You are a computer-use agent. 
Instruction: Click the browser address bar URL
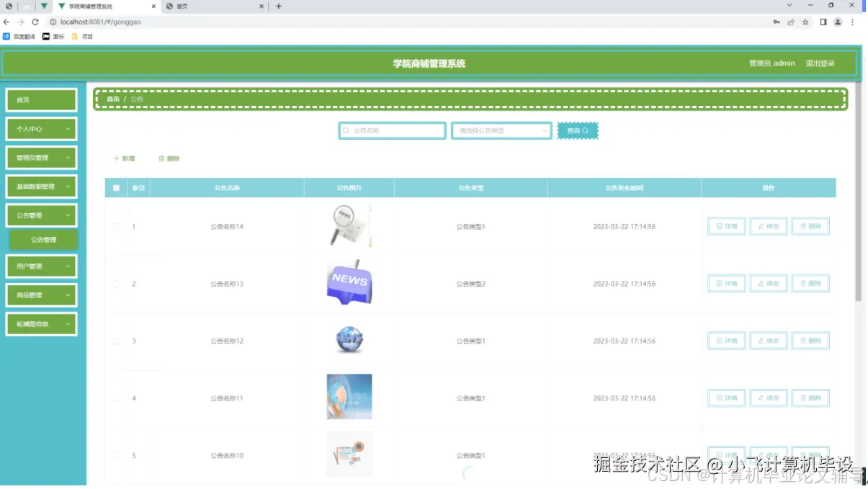click(x=100, y=22)
